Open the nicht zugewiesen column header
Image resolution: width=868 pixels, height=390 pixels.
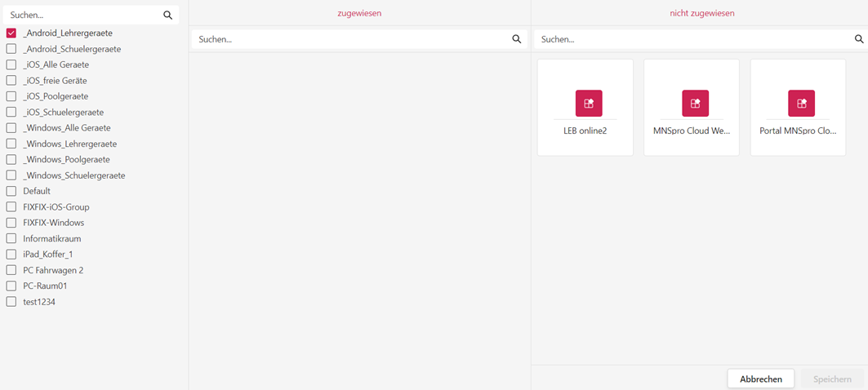coord(701,13)
